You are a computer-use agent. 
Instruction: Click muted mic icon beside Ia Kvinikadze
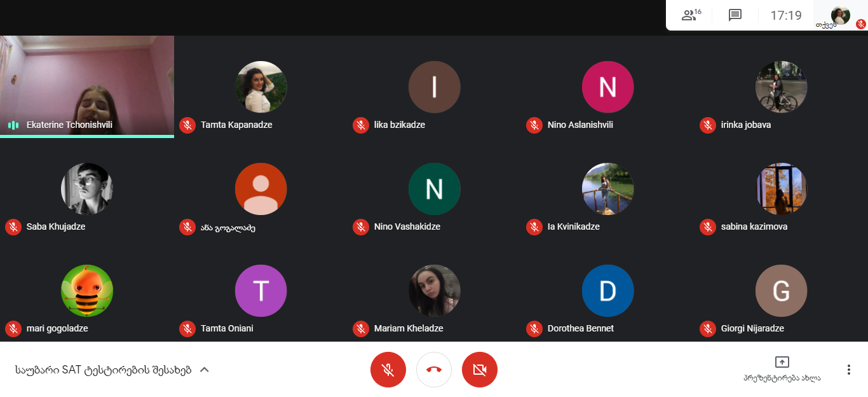[x=534, y=227]
